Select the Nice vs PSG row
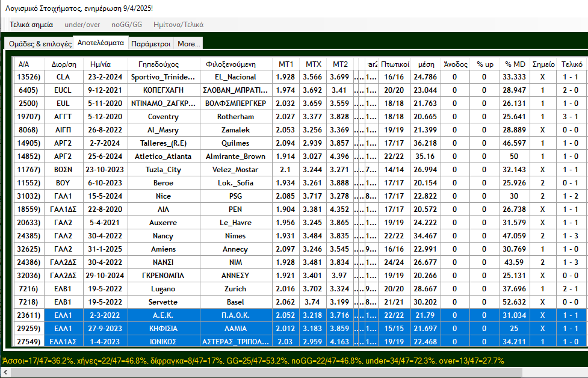This screenshot has height=378, width=588. tap(163, 196)
